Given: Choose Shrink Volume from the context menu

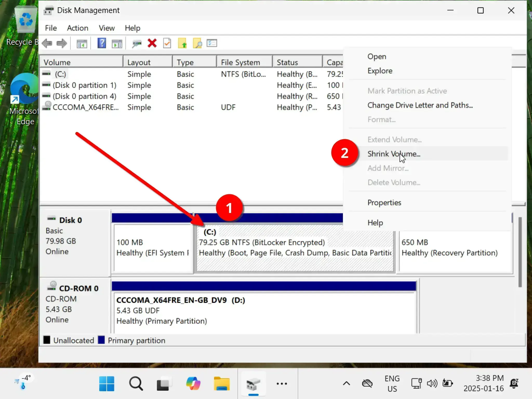Looking at the screenshot, I should pyautogui.click(x=394, y=154).
